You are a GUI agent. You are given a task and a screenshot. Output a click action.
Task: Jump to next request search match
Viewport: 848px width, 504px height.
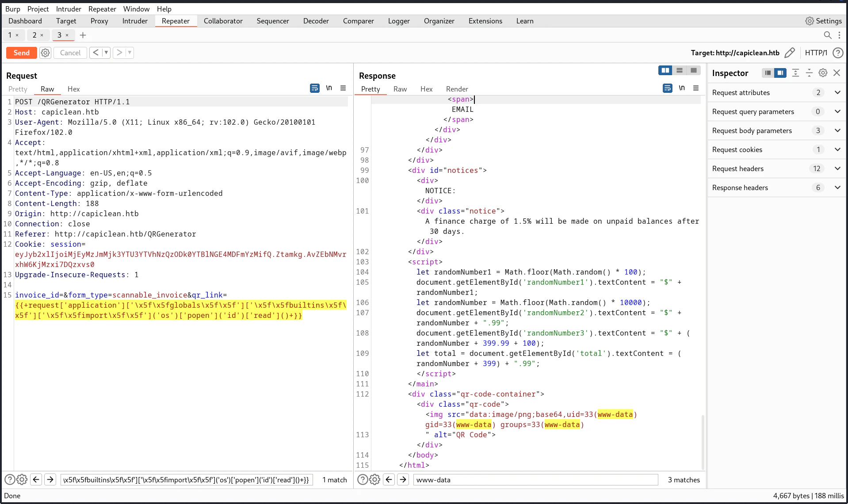pos(50,480)
